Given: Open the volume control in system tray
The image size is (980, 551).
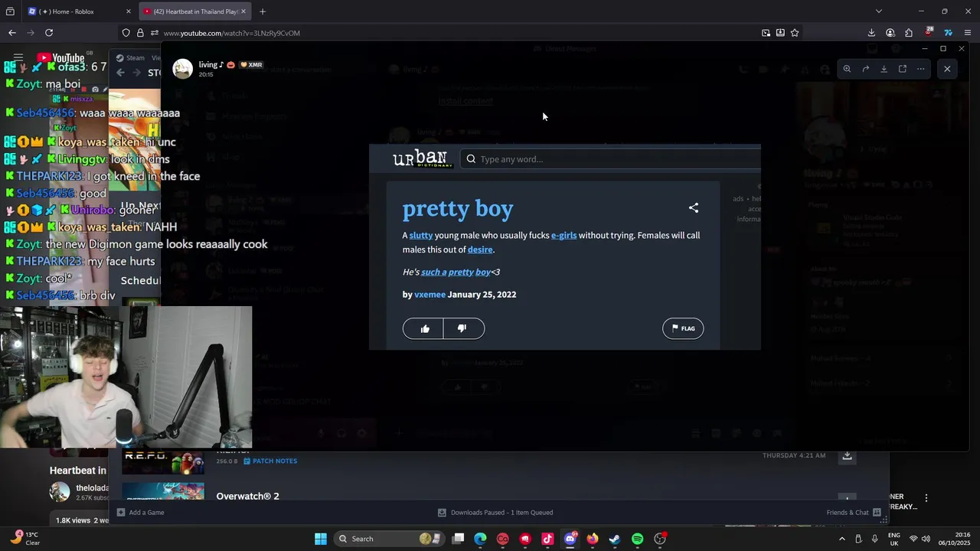Looking at the screenshot, I should point(925,539).
